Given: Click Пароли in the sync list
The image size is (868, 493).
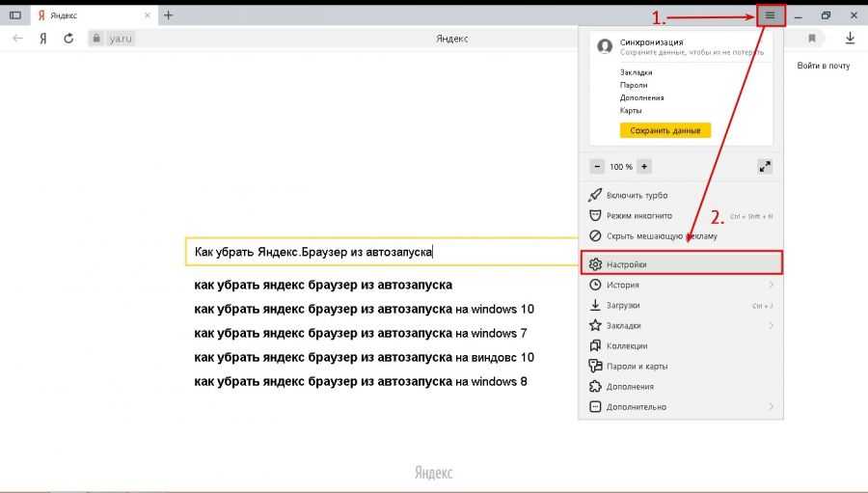Looking at the screenshot, I should click(634, 85).
